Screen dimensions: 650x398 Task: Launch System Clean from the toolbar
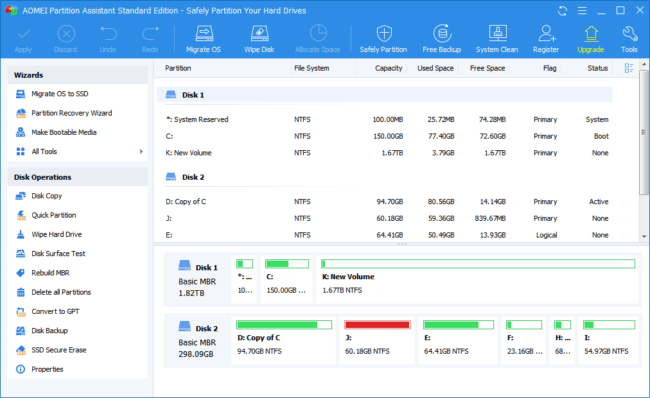tap(497, 40)
